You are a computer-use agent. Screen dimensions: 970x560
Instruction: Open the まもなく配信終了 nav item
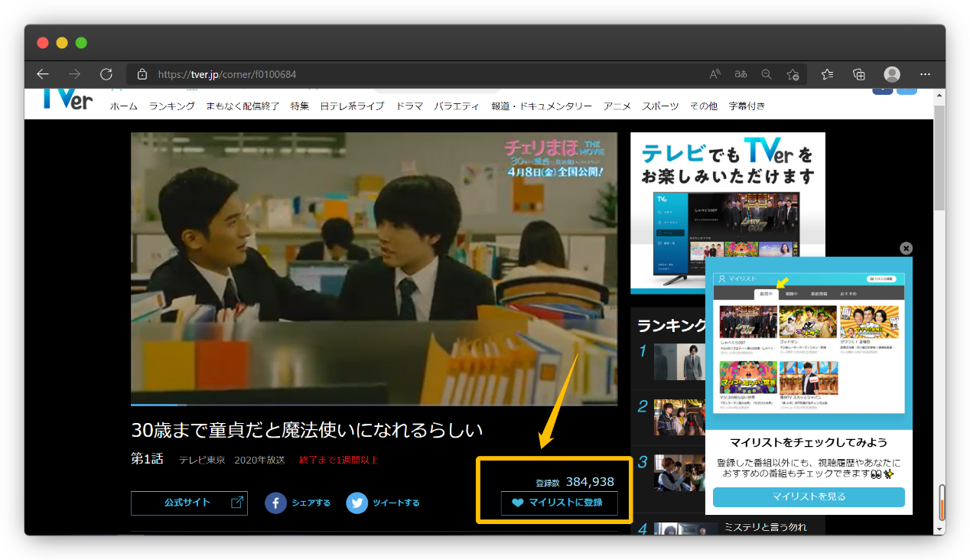pos(242,106)
